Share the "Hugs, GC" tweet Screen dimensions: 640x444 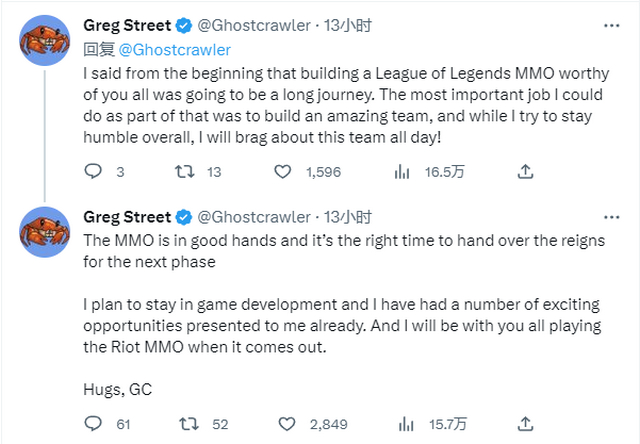click(525, 423)
